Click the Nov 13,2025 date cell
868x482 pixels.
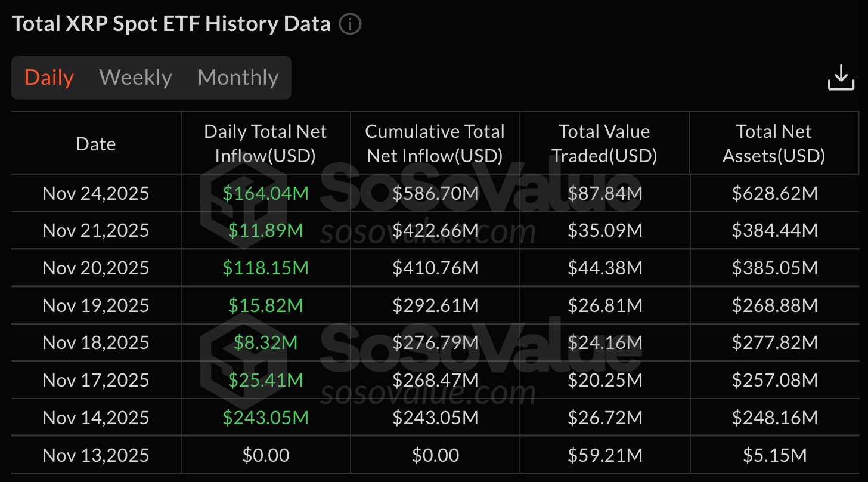click(96, 455)
